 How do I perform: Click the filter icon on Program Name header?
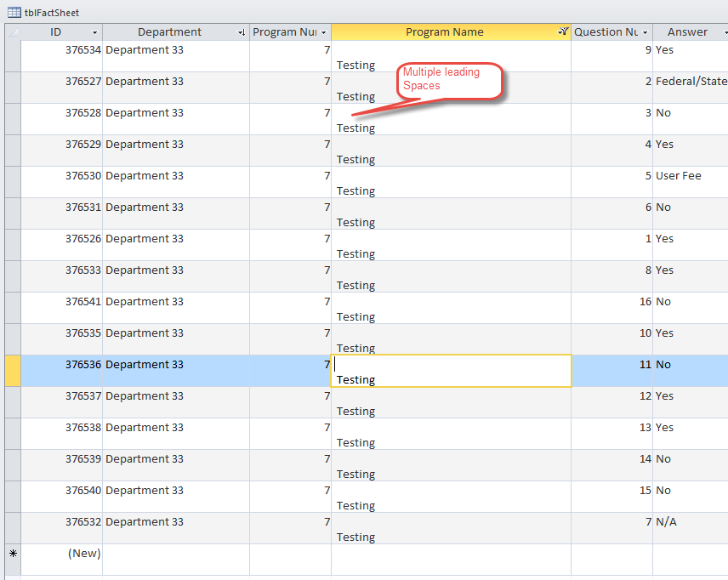tap(562, 32)
